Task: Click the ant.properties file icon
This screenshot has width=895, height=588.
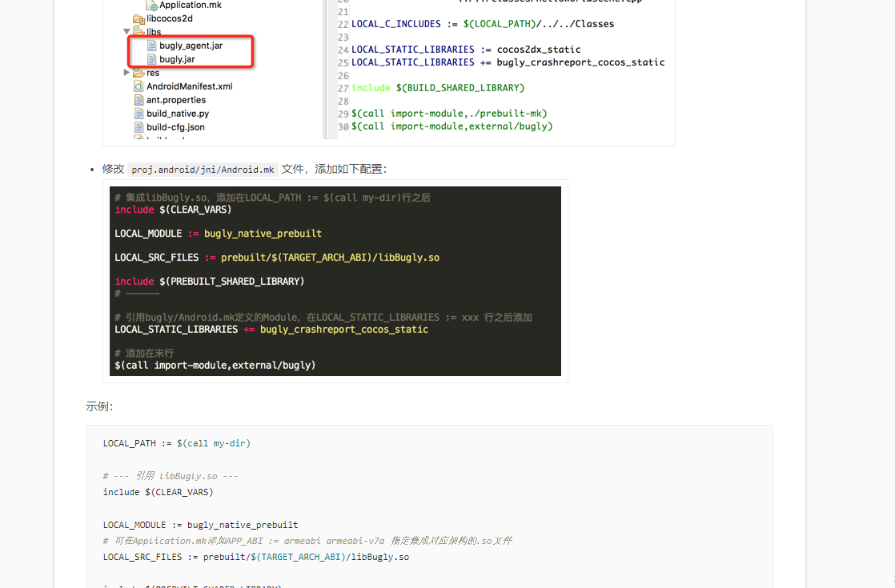Action: pyautogui.click(x=138, y=100)
